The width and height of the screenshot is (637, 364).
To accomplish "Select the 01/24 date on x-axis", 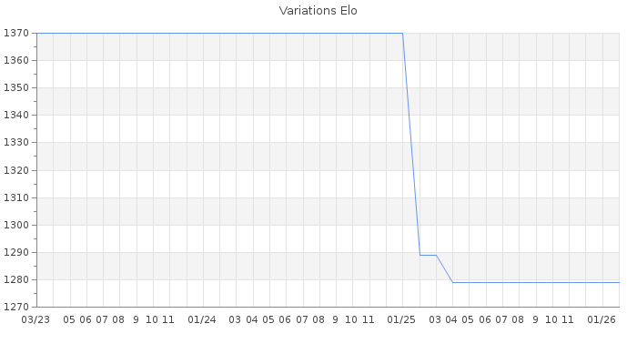I will (202, 319).
